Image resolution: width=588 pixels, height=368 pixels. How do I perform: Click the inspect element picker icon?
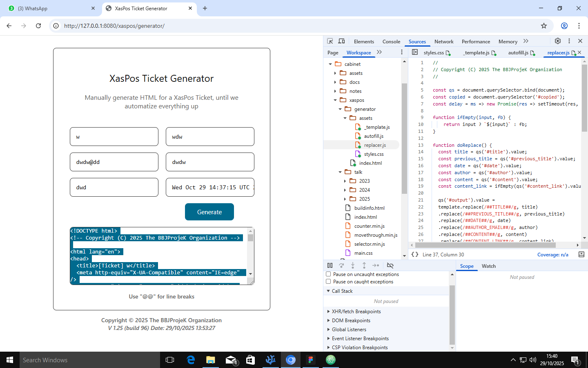tap(330, 41)
